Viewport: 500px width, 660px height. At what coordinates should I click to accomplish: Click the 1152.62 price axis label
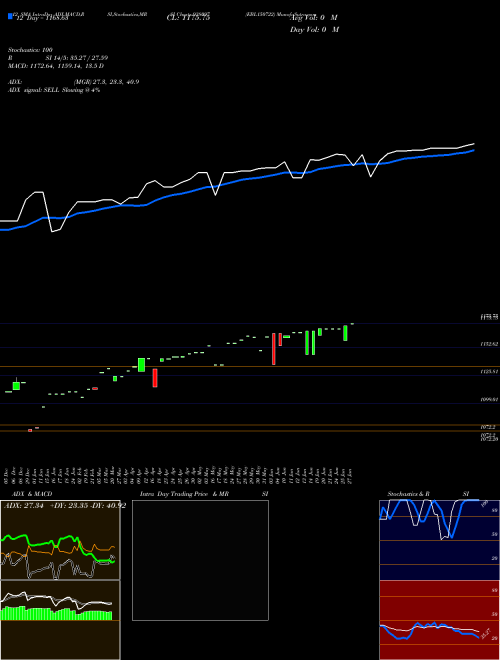click(489, 344)
